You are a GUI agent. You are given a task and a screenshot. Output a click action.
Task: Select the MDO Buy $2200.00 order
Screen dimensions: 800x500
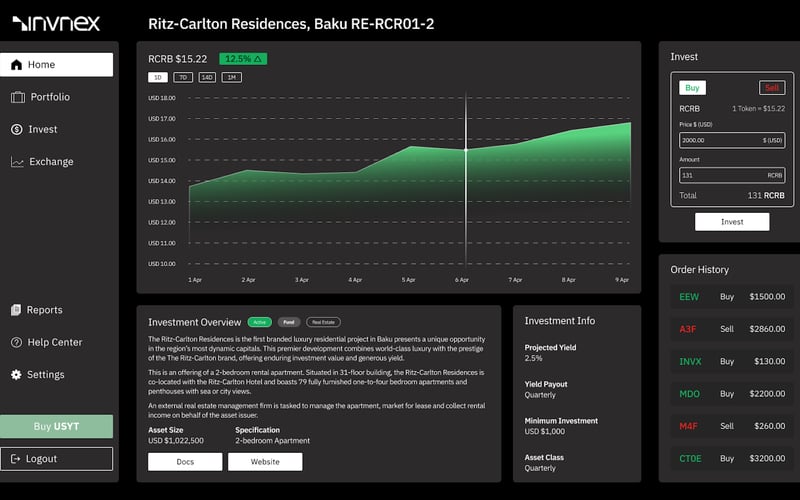pyautogui.click(x=732, y=394)
